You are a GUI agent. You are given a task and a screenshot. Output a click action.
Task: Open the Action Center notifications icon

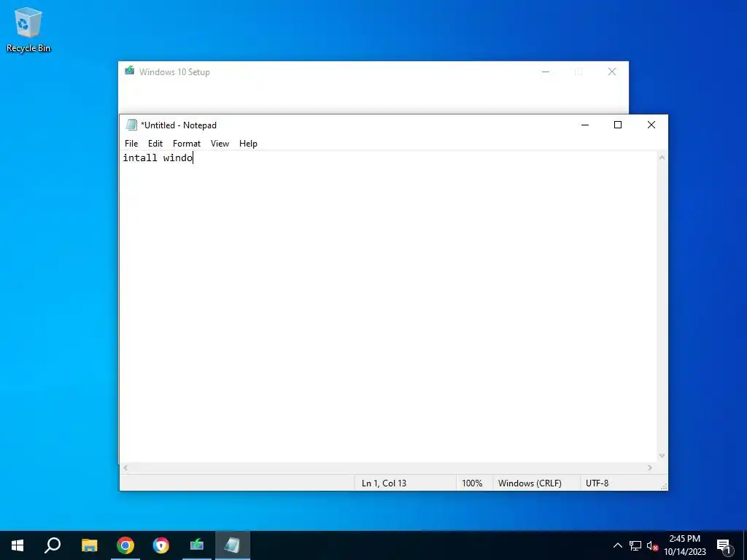pyautogui.click(x=724, y=545)
